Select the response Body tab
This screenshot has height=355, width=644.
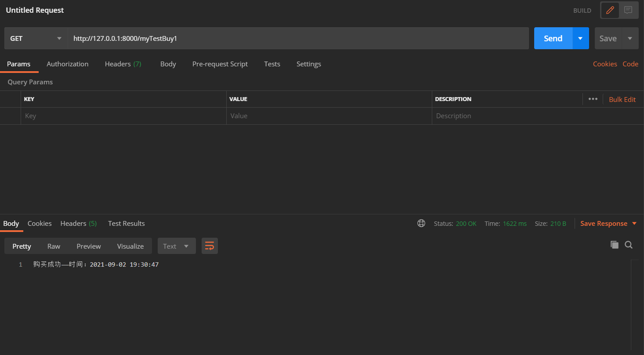pyautogui.click(x=11, y=223)
